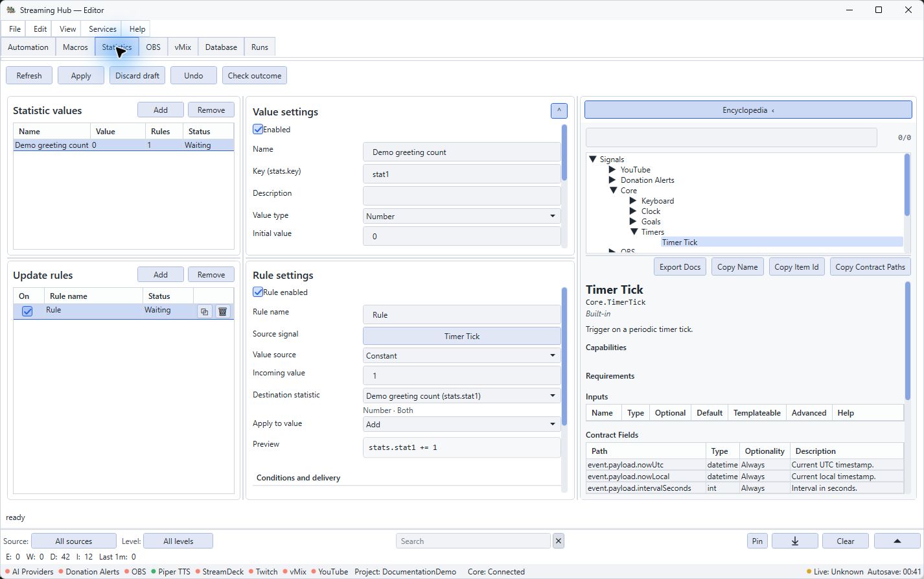Open the Destination statistic dropdown
Screen dimensions: 924x579
coord(462,396)
